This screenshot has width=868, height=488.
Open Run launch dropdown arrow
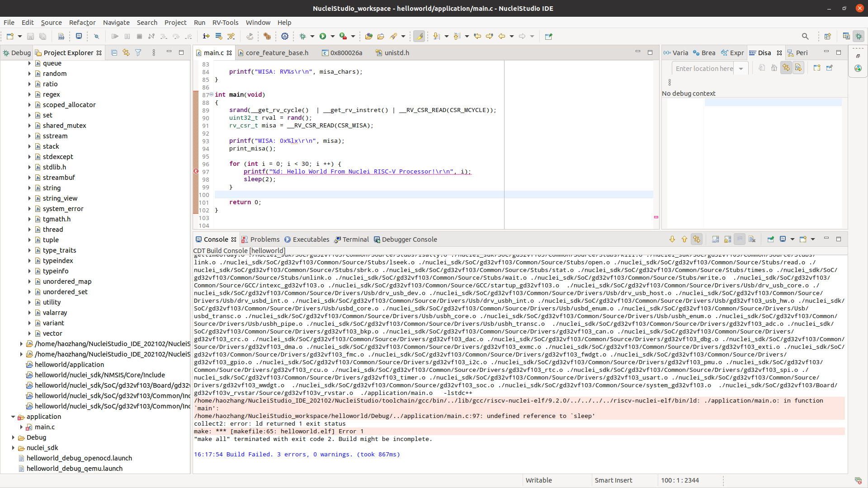pyautogui.click(x=332, y=37)
